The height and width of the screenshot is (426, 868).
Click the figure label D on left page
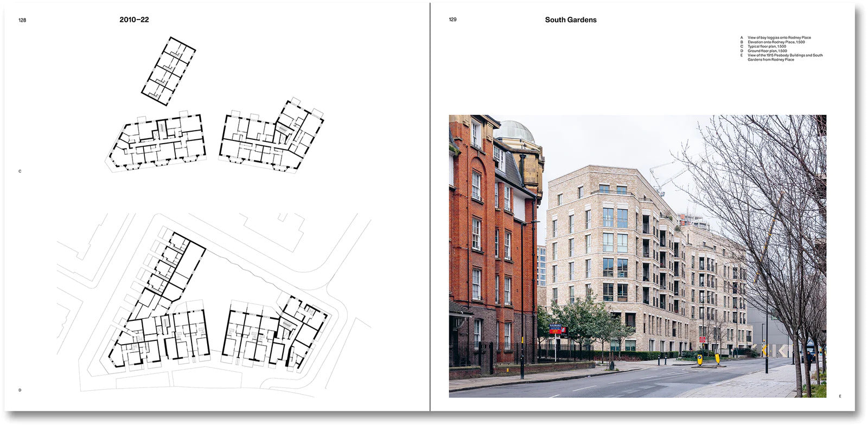pos(20,390)
